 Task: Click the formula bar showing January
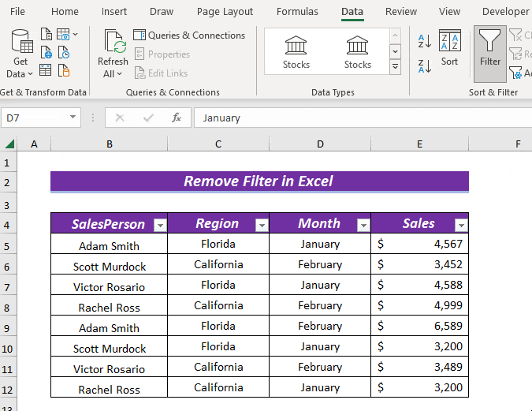(x=355, y=118)
